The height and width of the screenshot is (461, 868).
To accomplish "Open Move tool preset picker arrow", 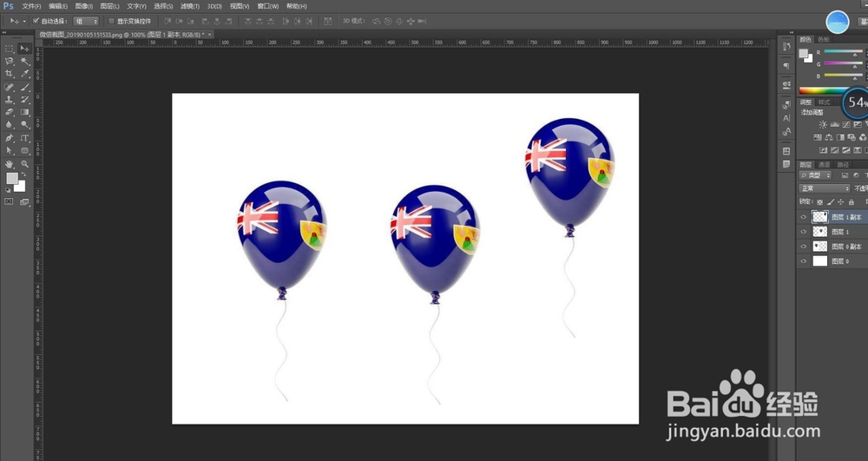I will [23, 21].
